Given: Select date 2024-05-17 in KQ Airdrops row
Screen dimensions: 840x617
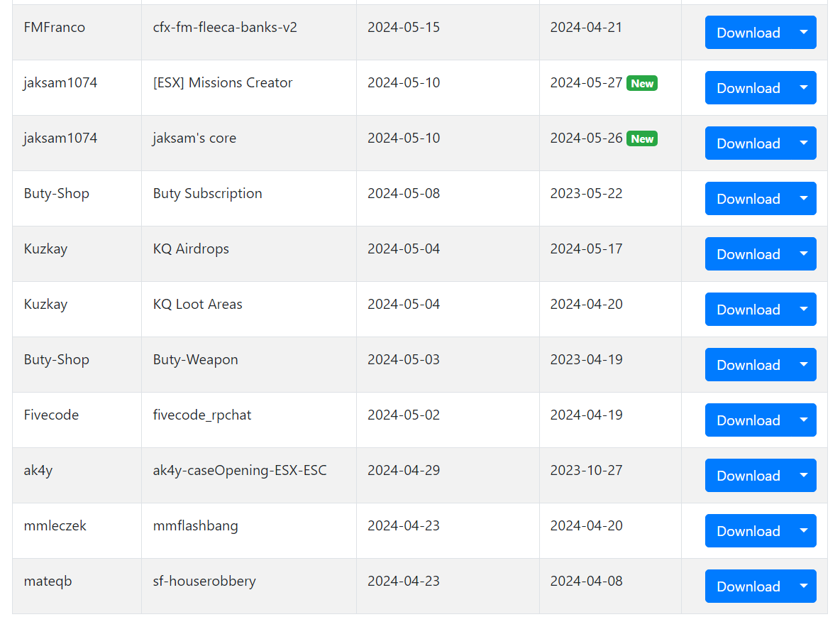Looking at the screenshot, I should [x=586, y=249].
